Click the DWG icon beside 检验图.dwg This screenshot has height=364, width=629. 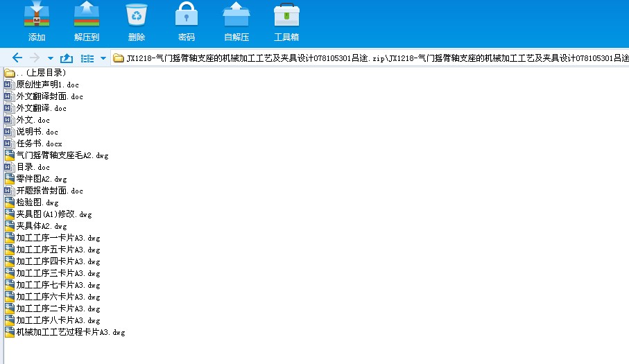pos(10,202)
